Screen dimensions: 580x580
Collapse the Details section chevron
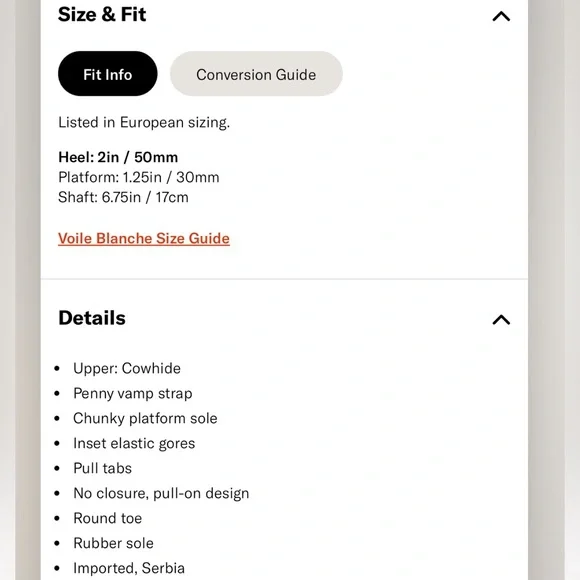pyautogui.click(x=501, y=319)
